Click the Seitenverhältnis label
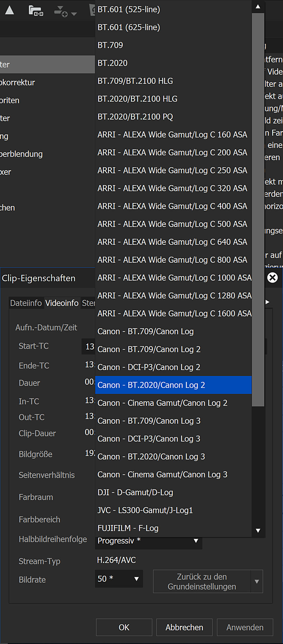This screenshot has height=644, width=283. (47, 475)
